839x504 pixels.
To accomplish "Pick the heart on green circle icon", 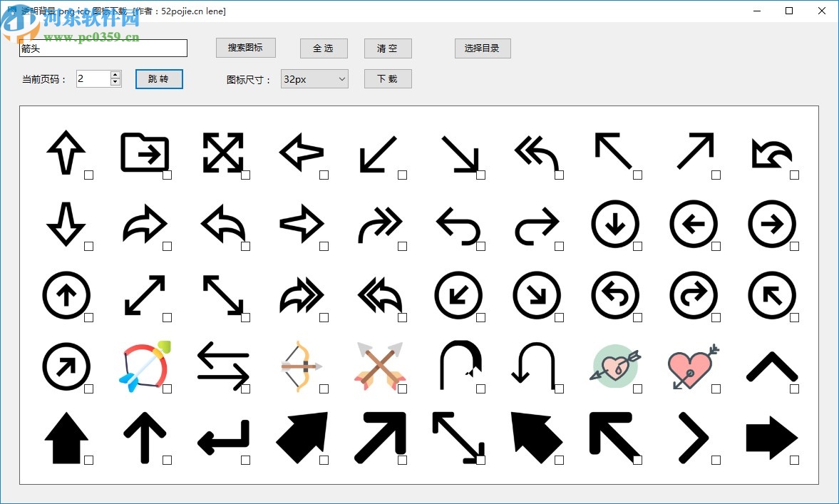I will (x=615, y=366).
